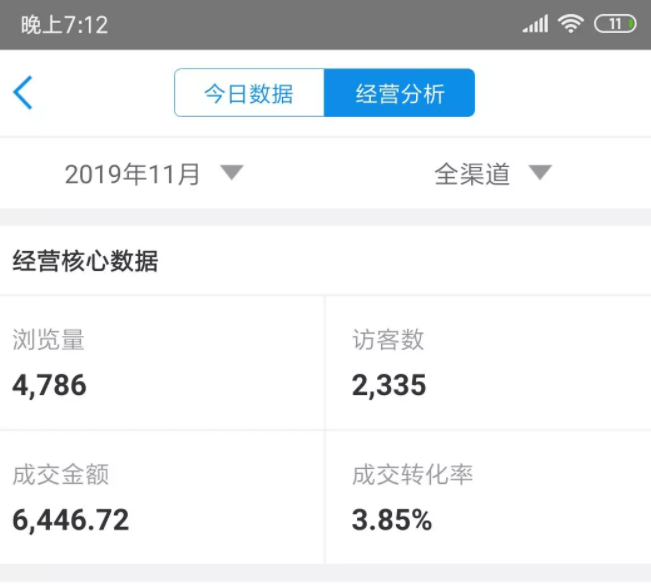Open the 2019年11月 month selector
The image size is (651, 584).
[133, 174]
